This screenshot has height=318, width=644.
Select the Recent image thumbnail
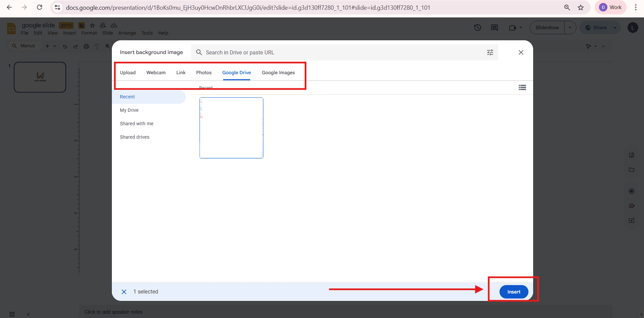[x=231, y=128]
